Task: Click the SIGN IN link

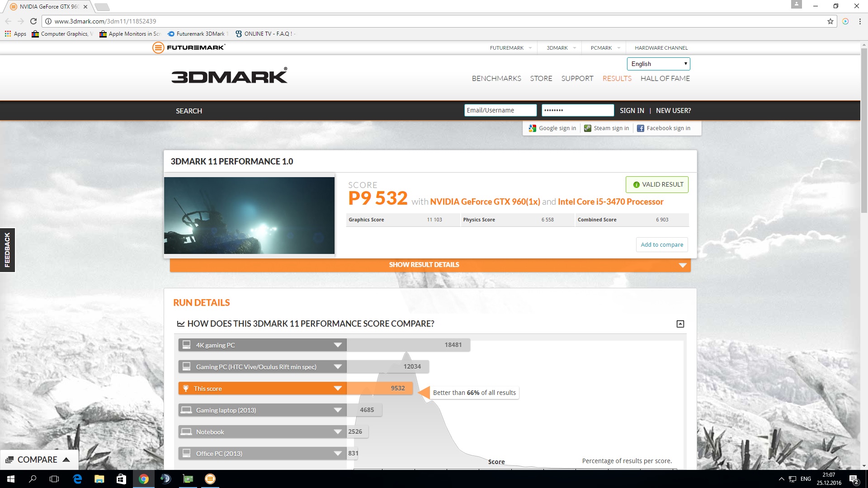Action: tap(632, 111)
